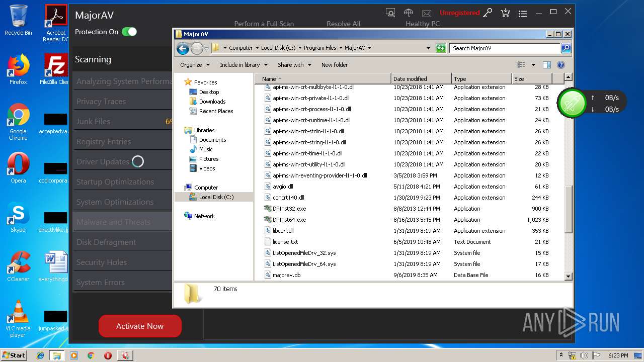Select System Errors scan item
Viewport: 644px width, 362px height.
123,283
